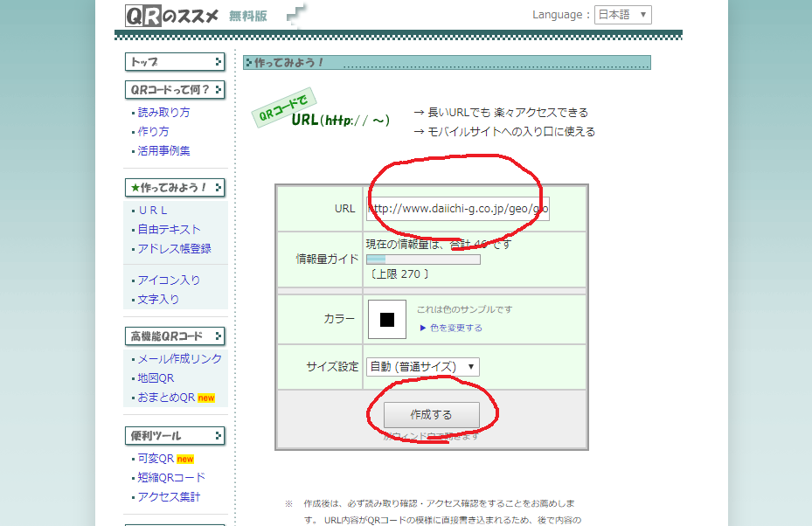Open the メール作成リンク link
The image size is (812, 526).
[180, 359]
